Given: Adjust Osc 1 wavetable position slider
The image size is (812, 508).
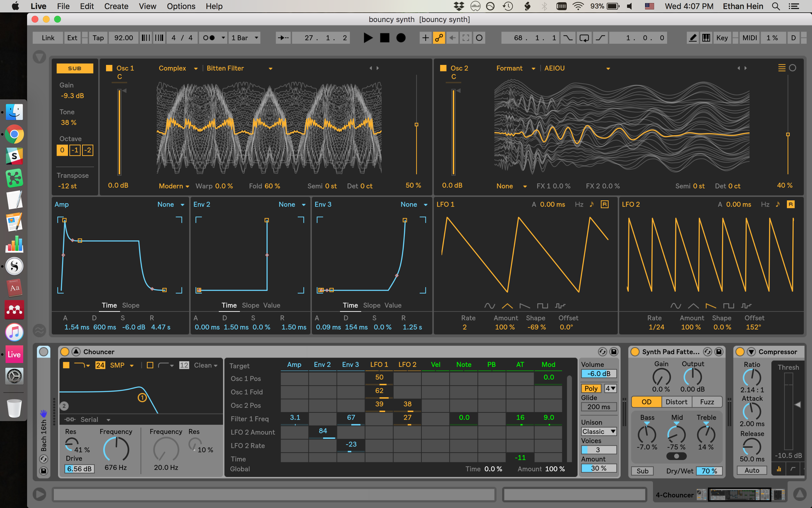Looking at the screenshot, I should 416,125.
